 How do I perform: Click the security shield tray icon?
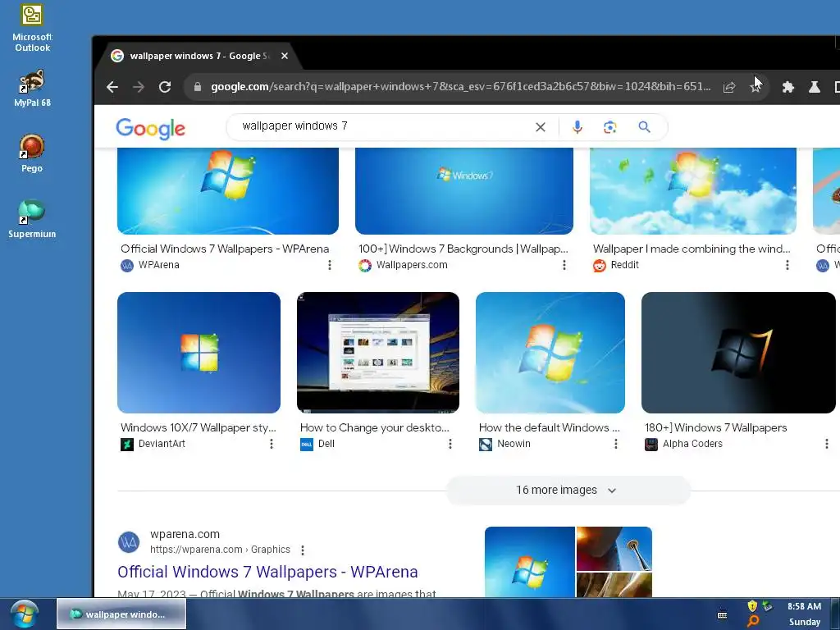tap(752, 606)
